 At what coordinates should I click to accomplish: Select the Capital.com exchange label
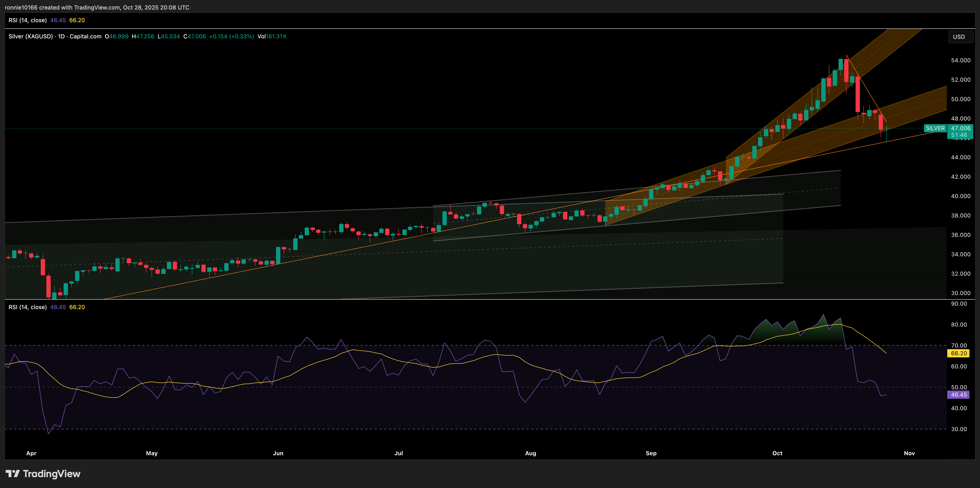click(85, 36)
